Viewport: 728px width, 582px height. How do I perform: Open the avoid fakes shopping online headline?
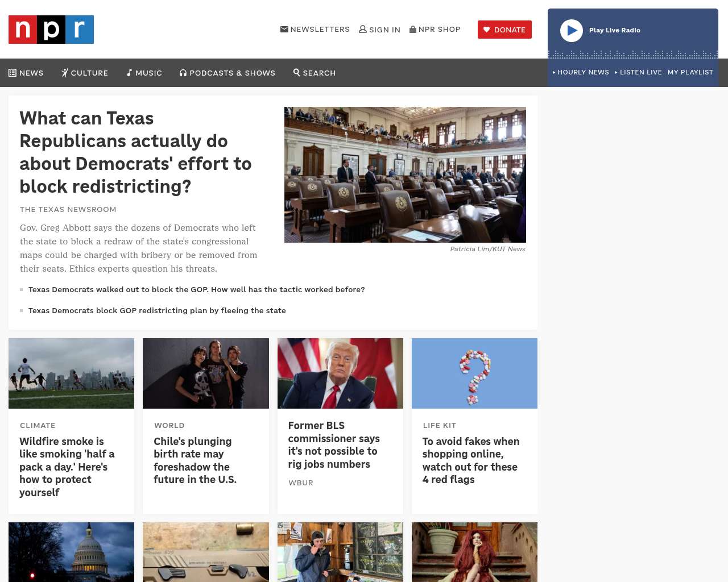tap(471, 460)
